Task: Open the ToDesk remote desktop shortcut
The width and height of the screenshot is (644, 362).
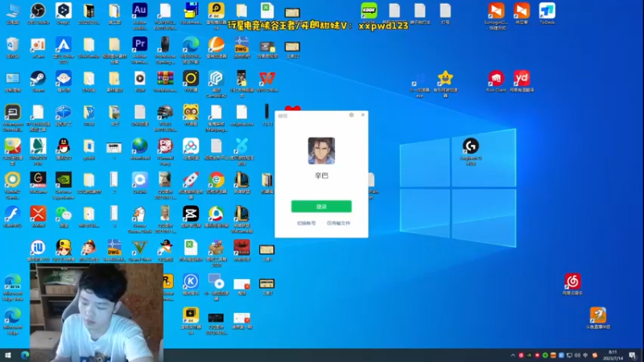Action: pos(547,10)
